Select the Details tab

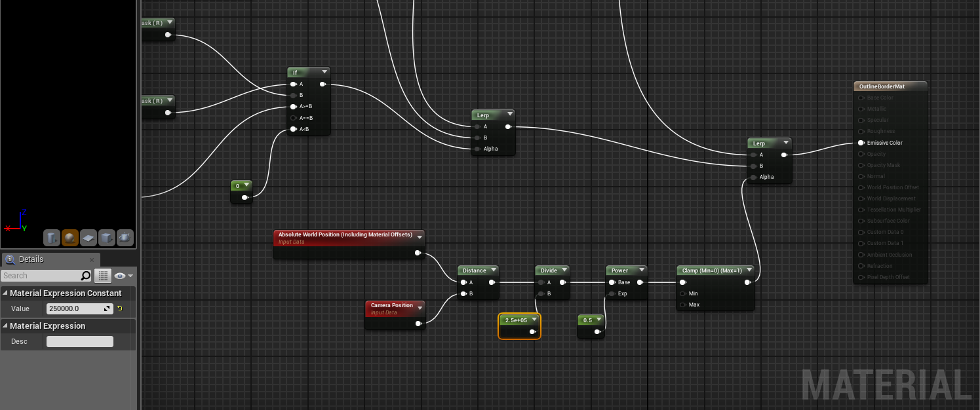[x=31, y=259]
